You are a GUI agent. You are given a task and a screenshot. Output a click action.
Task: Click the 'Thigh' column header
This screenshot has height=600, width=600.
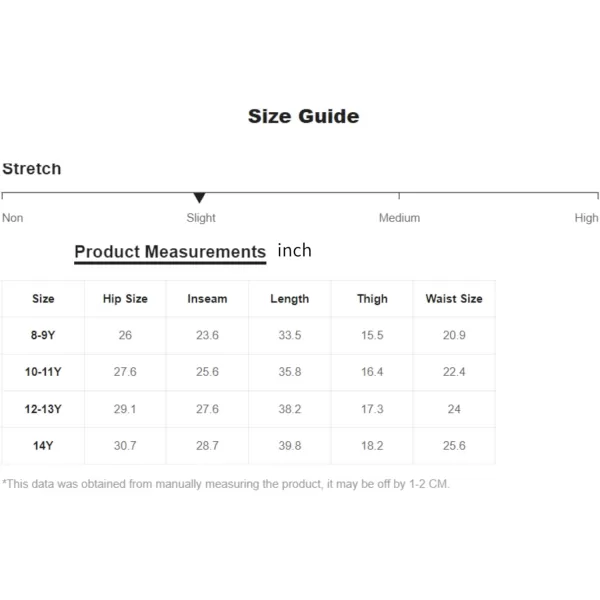pos(372,299)
